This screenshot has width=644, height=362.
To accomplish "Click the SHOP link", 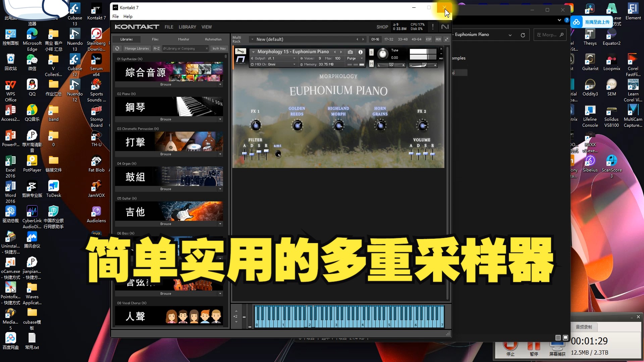I will (382, 27).
